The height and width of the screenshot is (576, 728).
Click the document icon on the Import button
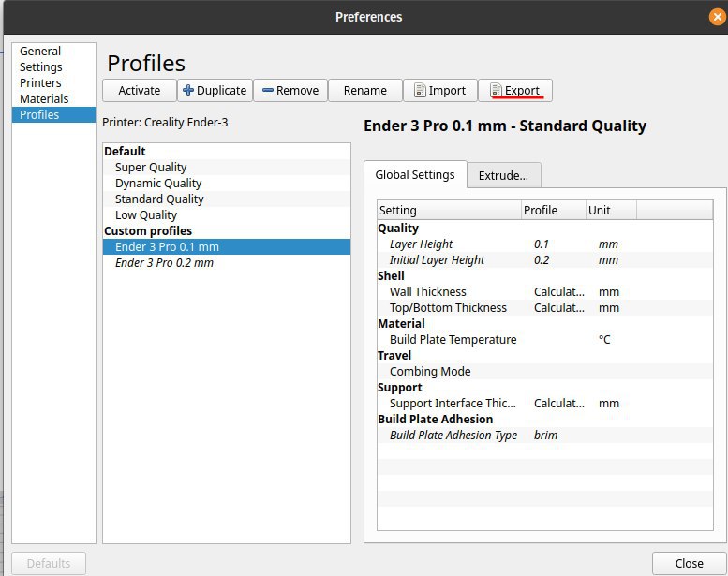coord(420,90)
